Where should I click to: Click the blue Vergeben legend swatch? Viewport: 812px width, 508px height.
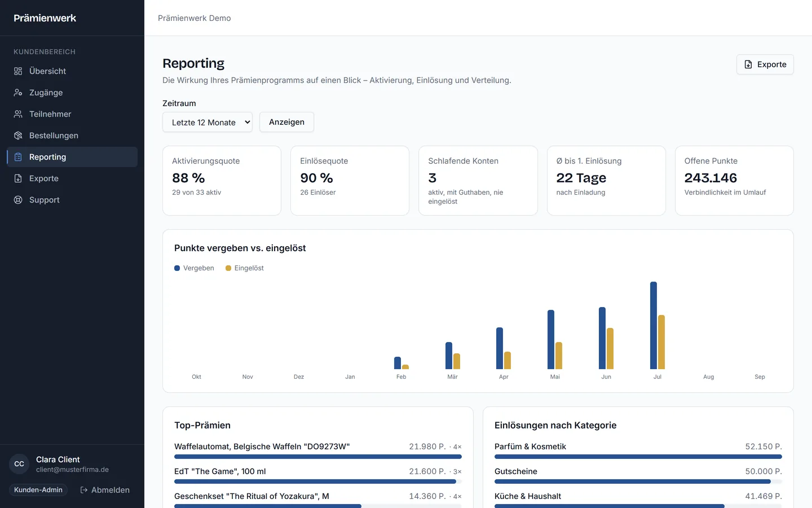click(x=177, y=268)
